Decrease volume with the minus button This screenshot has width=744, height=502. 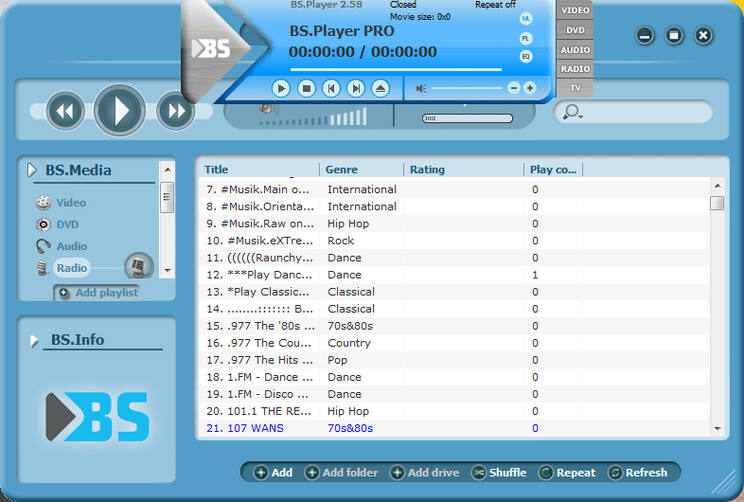(x=513, y=88)
